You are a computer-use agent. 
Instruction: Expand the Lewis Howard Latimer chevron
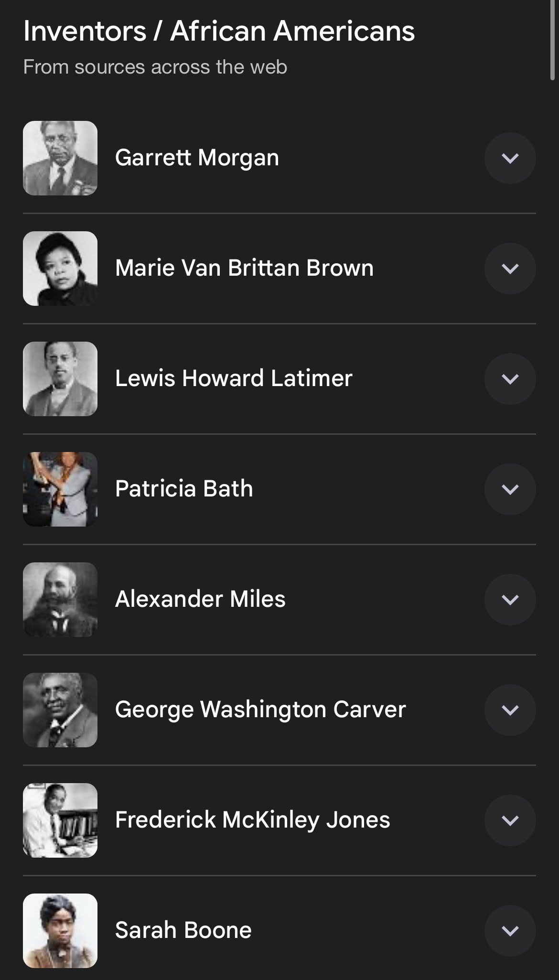tap(510, 379)
